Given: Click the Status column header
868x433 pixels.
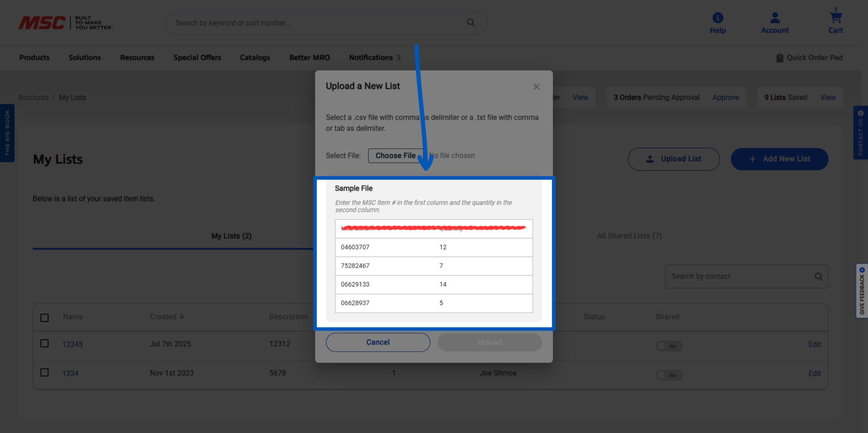Looking at the screenshot, I should 594,317.
